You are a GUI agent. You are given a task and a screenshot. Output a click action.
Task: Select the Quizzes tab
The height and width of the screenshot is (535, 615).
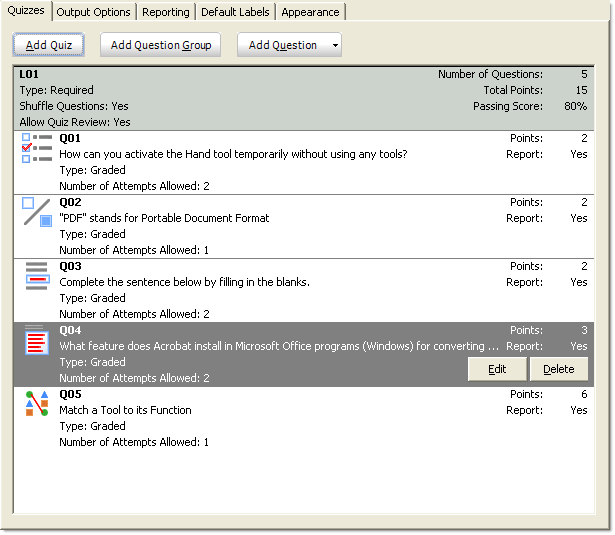tap(26, 11)
